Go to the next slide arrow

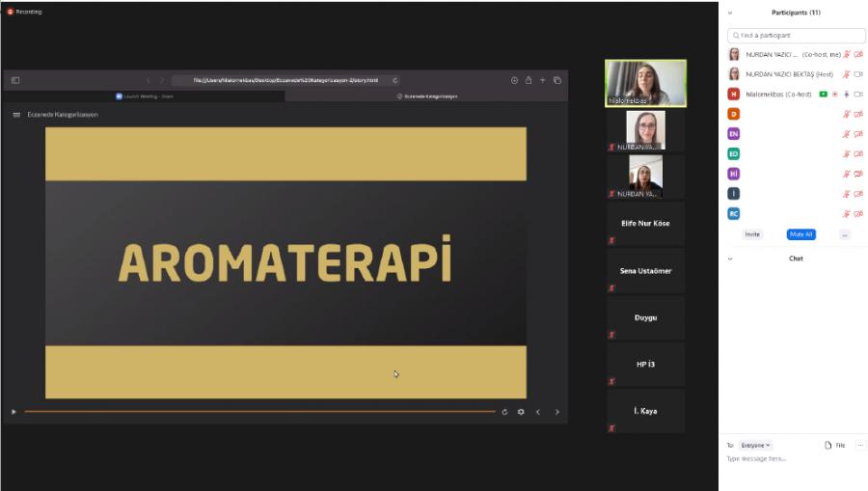[x=556, y=412]
